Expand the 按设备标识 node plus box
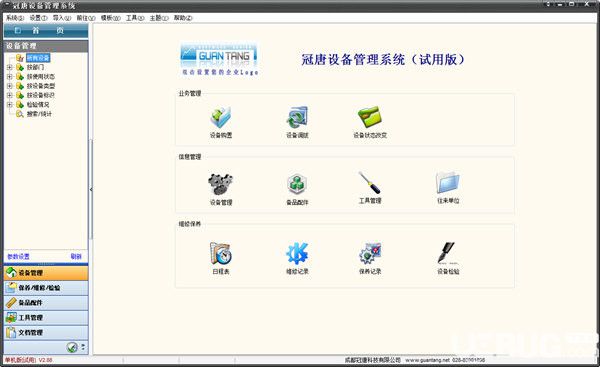Viewport: 600px width, 367px height. (x=10, y=95)
